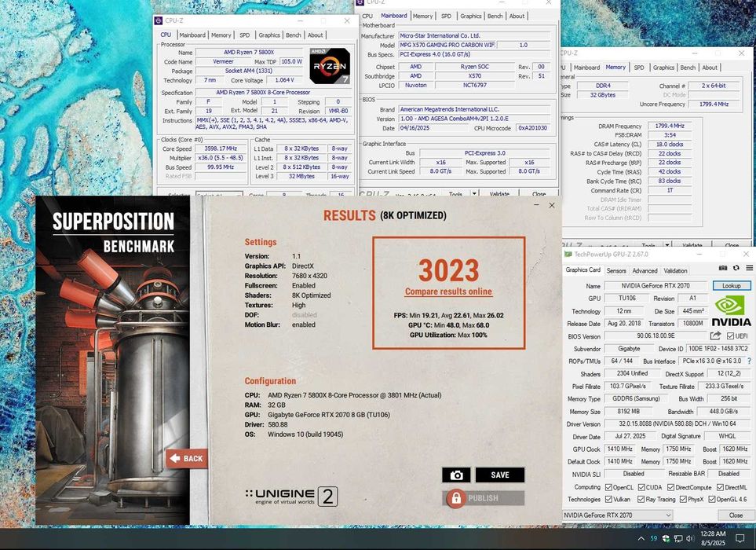Viewport: 756px width, 550px height.
Task: Show hidden icons in the system tray
Action: click(x=641, y=538)
